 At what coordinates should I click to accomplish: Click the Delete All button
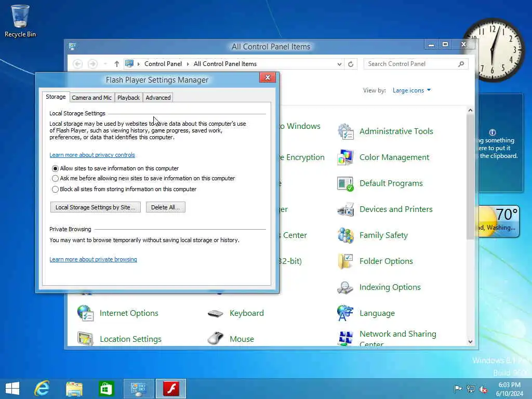point(166,207)
